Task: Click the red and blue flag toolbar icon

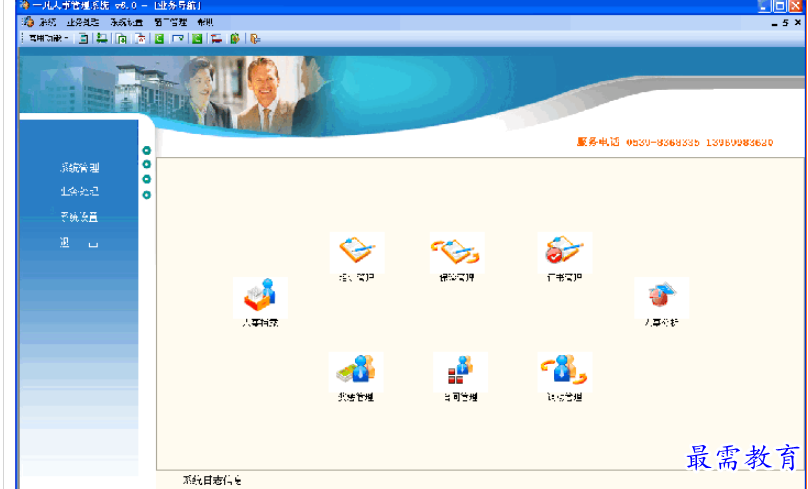Action: [x=216, y=39]
